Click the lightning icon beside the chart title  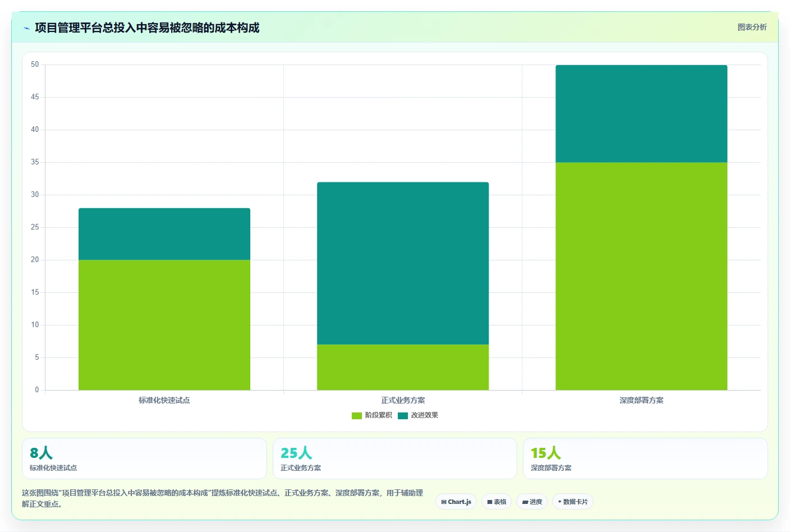pos(26,28)
